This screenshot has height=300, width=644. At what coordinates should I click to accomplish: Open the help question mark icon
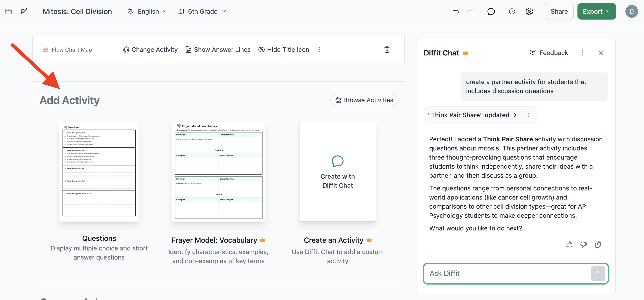(x=512, y=12)
